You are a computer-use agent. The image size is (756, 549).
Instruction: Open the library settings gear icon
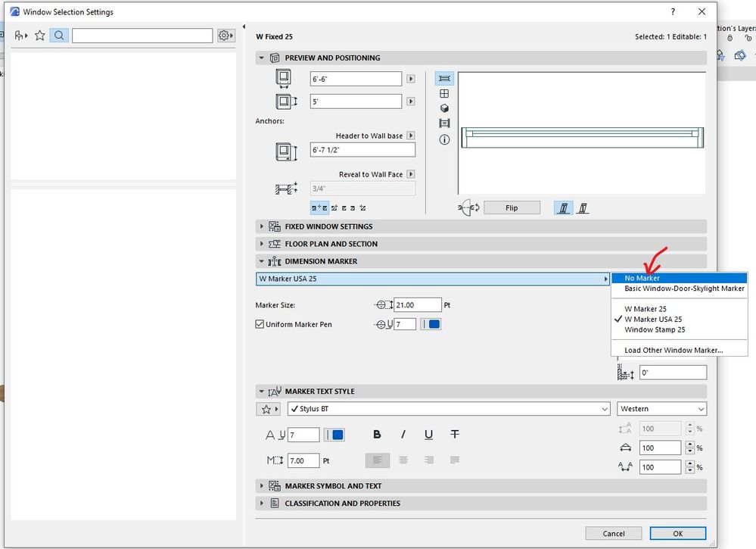click(224, 36)
